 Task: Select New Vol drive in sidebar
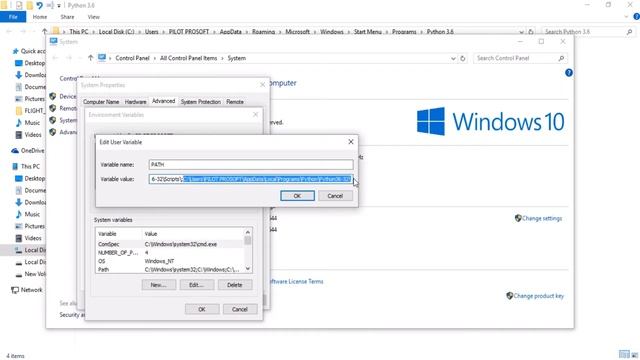[x=31, y=274]
